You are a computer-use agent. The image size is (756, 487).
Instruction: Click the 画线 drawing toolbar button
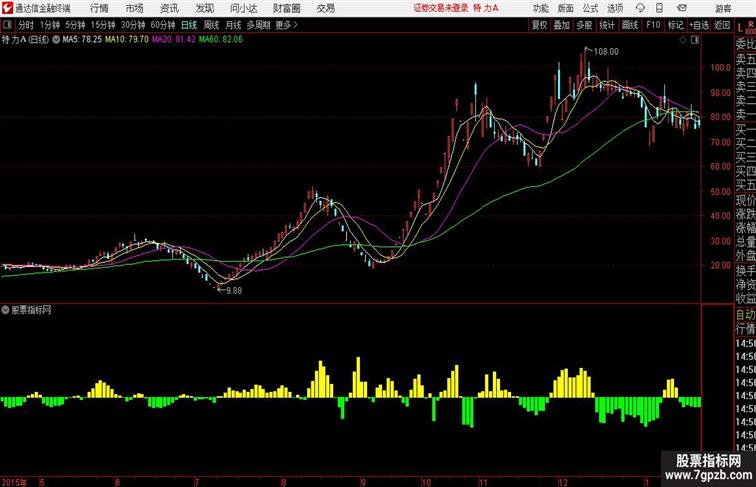630,25
